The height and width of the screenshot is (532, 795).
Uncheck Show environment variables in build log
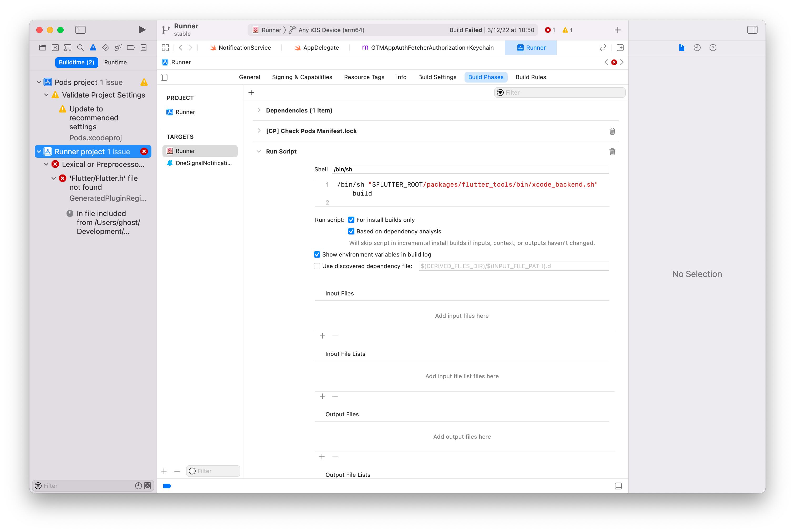pos(317,254)
